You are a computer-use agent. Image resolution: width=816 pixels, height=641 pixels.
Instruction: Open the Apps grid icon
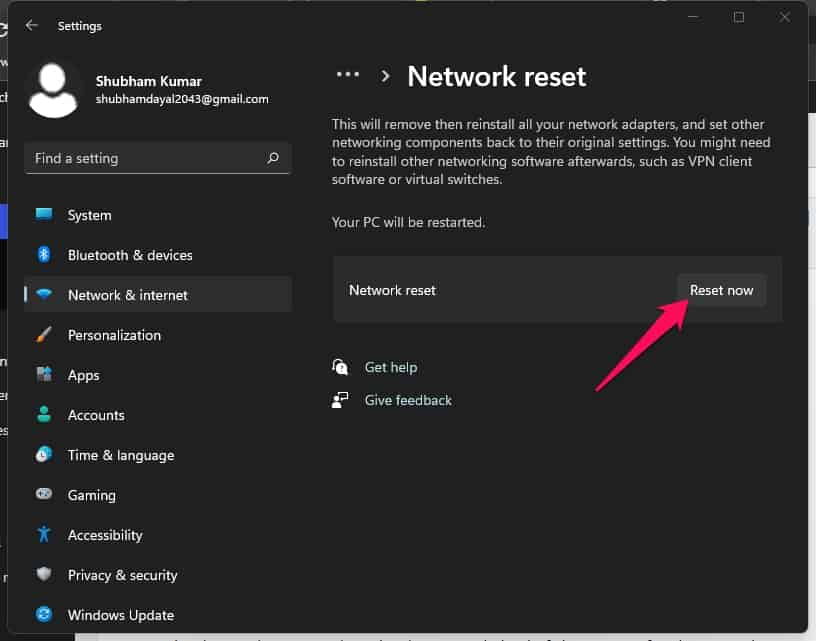point(44,375)
